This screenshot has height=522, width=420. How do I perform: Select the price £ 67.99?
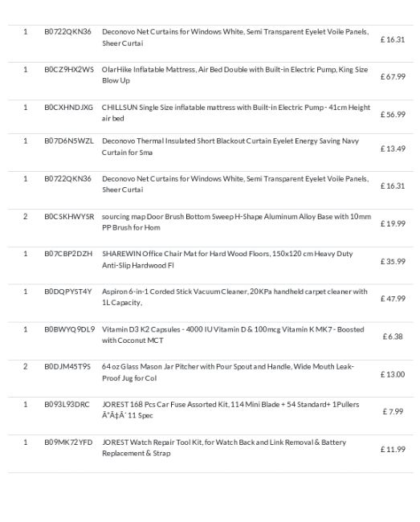pyautogui.click(x=393, y=76)
